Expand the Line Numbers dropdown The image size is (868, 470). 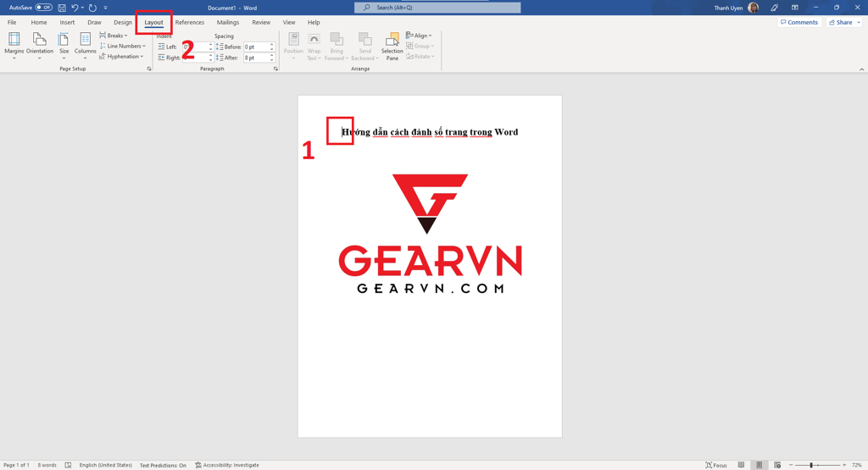pyautogui.click(x=122, y=46)
